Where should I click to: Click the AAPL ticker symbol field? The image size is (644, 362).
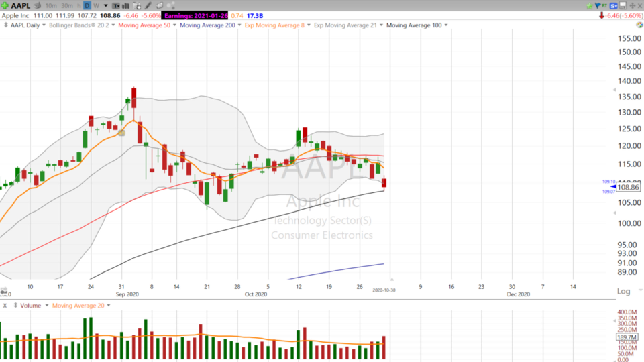[21, 6]
